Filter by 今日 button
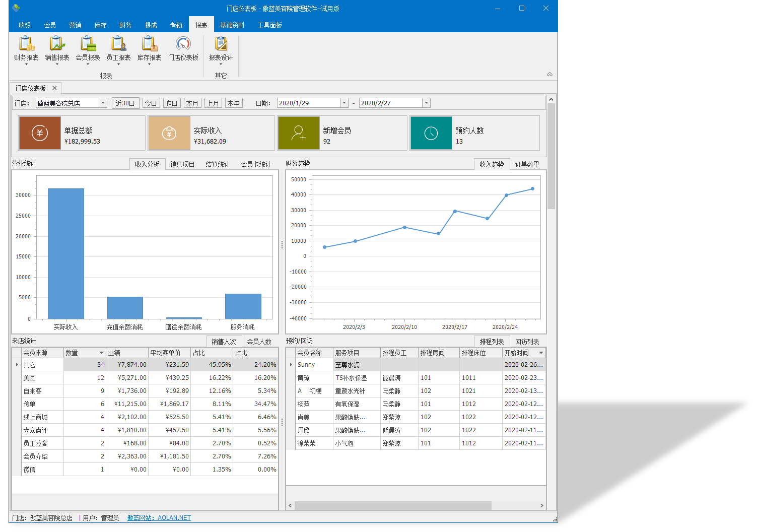Image resolution: width=758 pixels, height=532 pixels. (x=151, y=103)
